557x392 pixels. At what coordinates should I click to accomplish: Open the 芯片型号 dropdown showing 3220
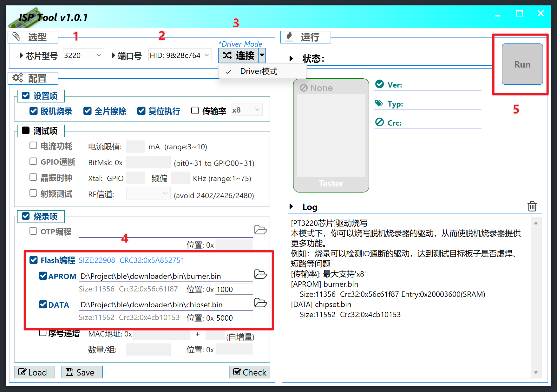pyautogui.click(x=83, y=55)
